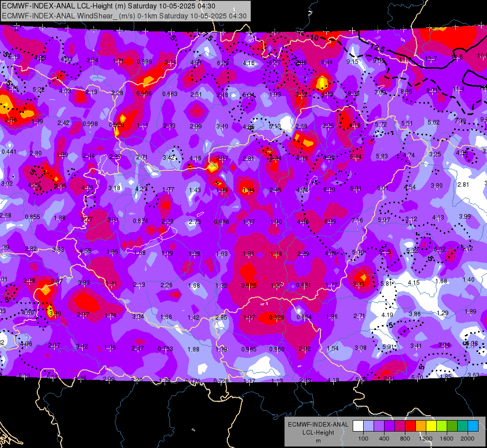Viewport: 487px width, 448px height.
Task: Click the wind shear value 5.62
Action: (434, 122)
